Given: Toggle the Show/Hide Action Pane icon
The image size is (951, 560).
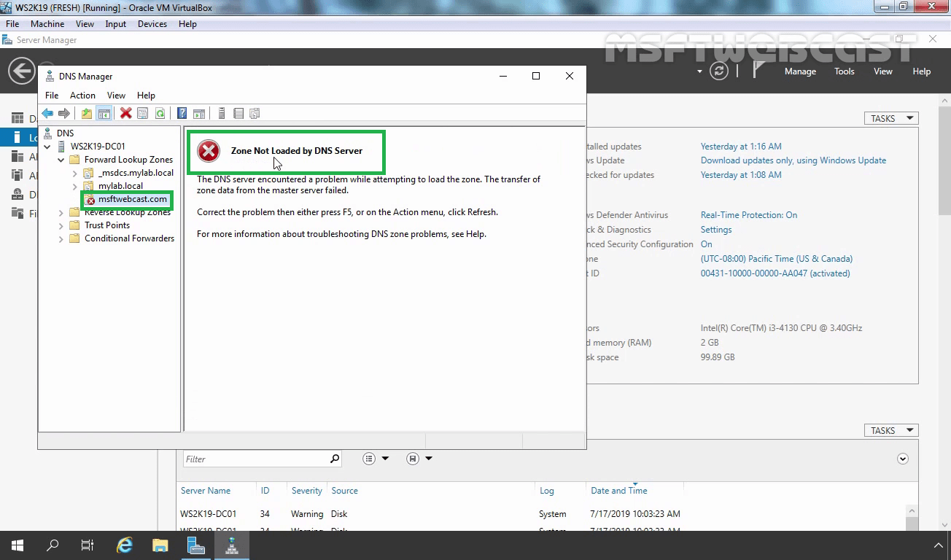Looking at the screenshot, I should pyautogui.click(x=199, y=113).
